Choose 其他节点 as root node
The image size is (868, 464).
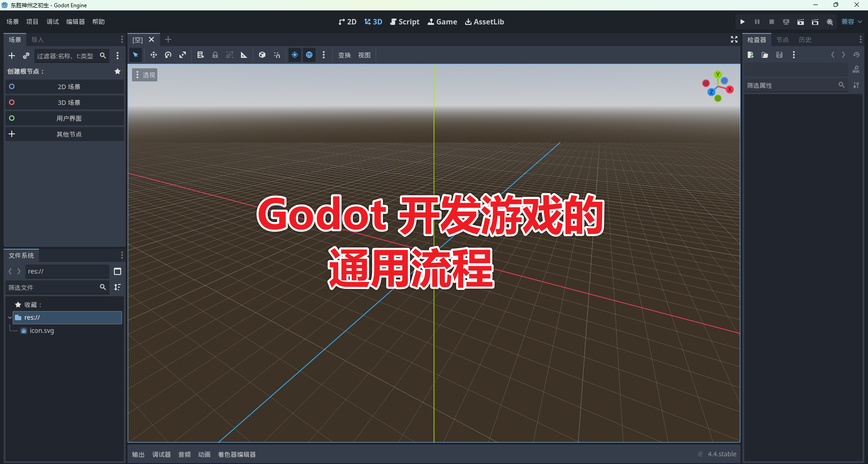click(x=65, y=134)
